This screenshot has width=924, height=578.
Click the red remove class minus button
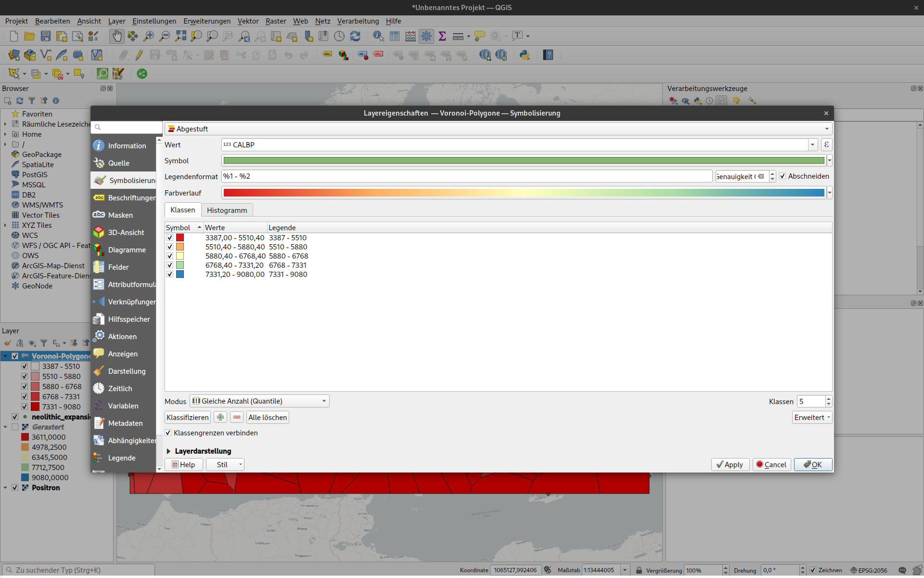pyautogui.click(x=237, y=418)
